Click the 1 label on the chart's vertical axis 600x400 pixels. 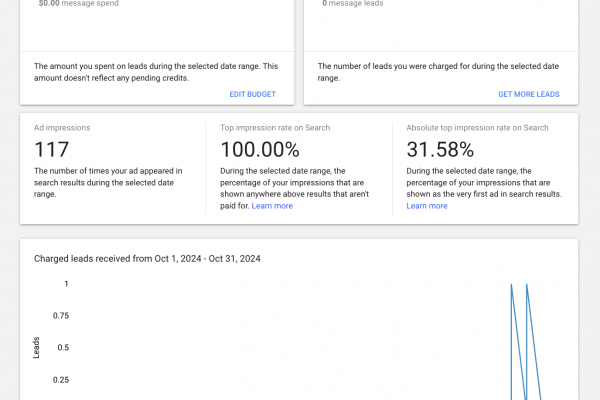pyautogui.click(x=66, y=284)
